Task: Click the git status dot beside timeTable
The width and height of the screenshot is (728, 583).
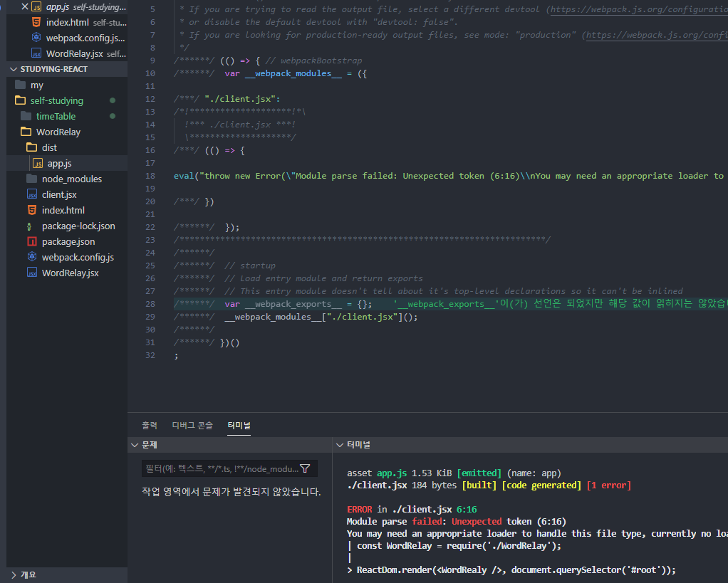Action: [x=113, y=116]
